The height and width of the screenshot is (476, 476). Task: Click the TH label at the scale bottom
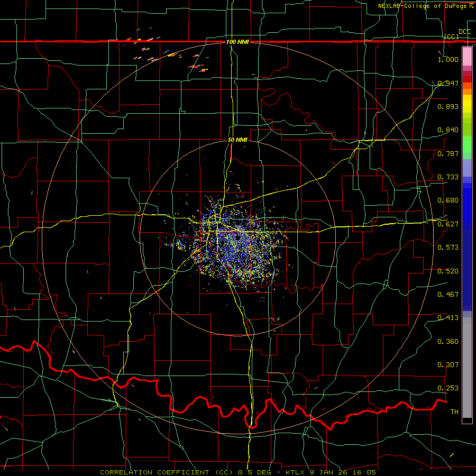pos(454,412)
